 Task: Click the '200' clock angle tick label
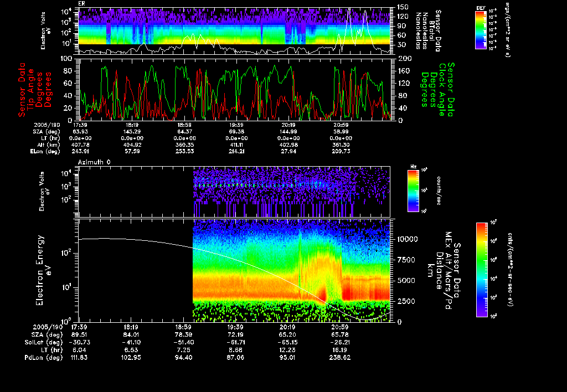[405, 59]
